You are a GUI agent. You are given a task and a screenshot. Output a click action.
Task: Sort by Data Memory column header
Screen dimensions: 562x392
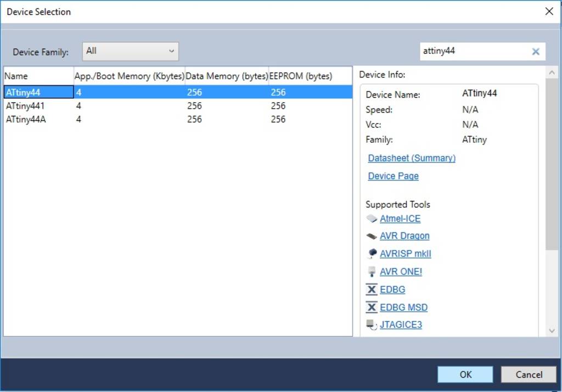(227, 76)
